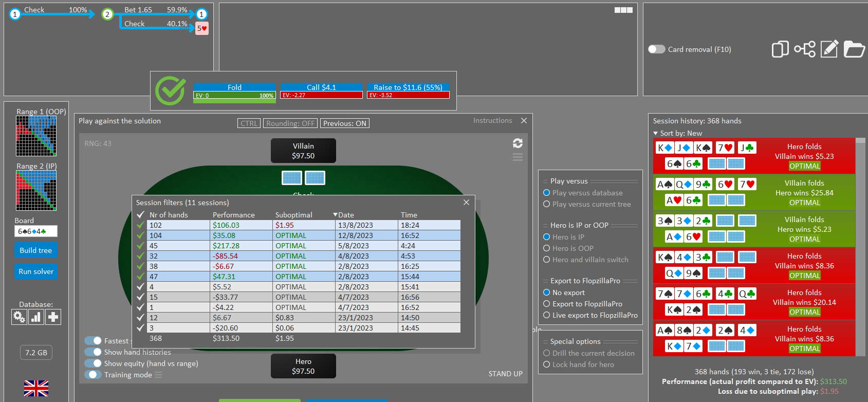Image resolution: width=868 pixels, height=402 pixels.
Task: Toggle the Fastest switch
Action: pos(93,341)
